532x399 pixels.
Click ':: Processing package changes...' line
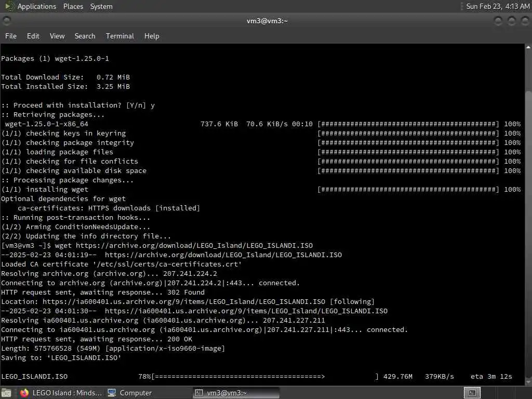[x=68, y=180]
